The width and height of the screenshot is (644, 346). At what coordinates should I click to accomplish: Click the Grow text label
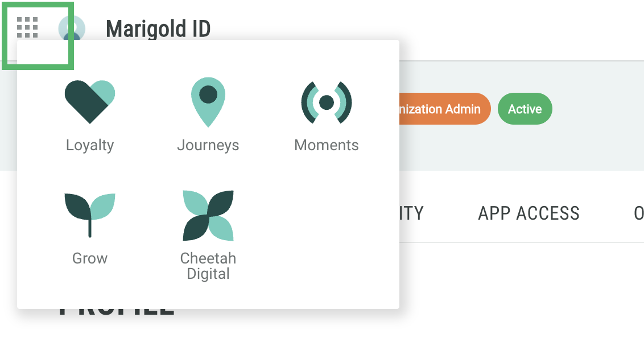coord(90,258)
